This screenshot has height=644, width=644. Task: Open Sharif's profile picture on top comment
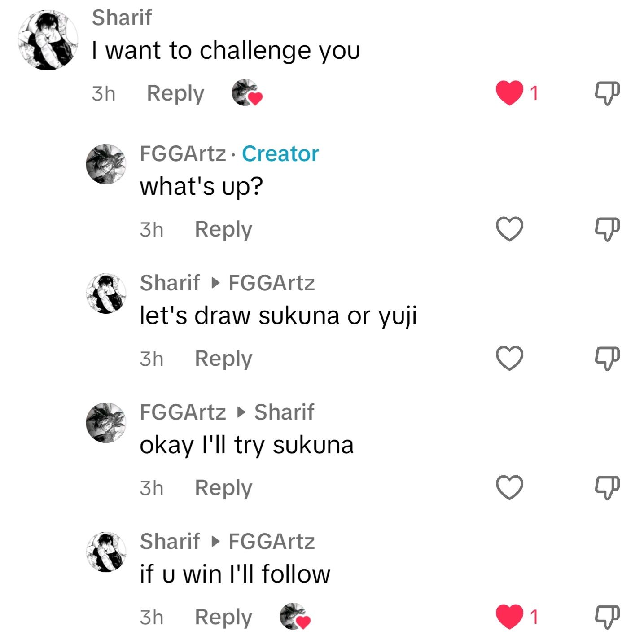click(48, 40)
